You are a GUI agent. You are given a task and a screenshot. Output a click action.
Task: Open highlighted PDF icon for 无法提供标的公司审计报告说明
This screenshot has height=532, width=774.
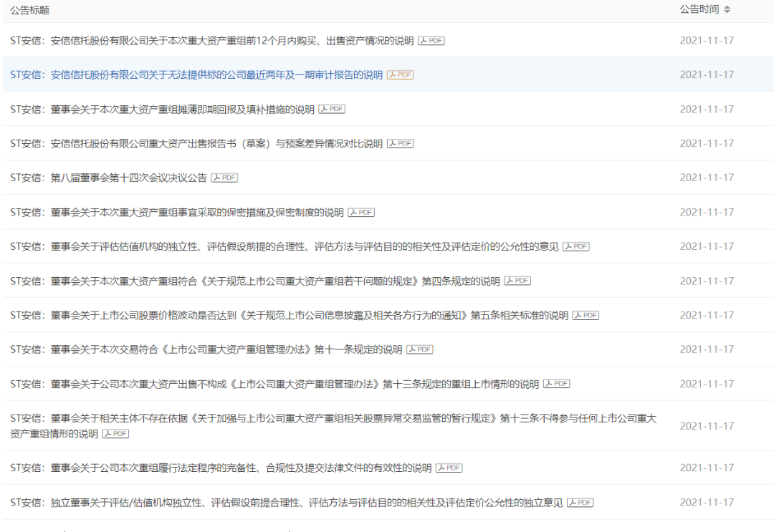(x=401, y=75)
